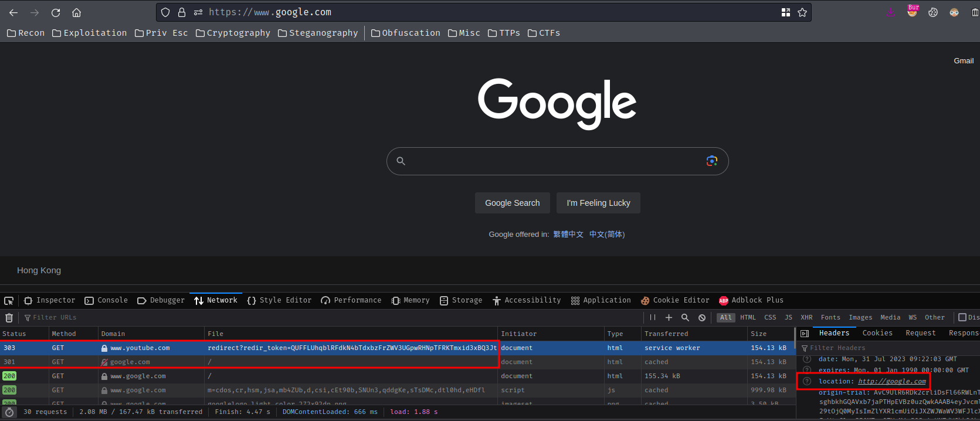Filter requests to Media only

coord(890,318)
